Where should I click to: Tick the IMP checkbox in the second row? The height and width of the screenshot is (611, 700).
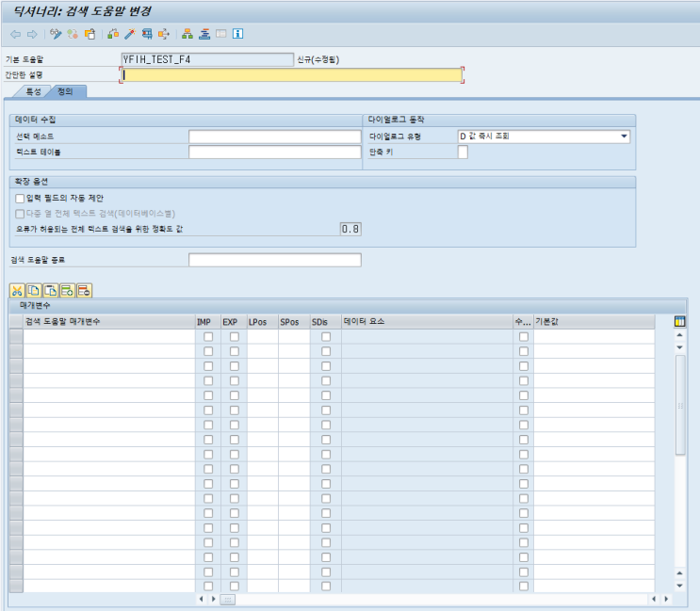(208, 351)
